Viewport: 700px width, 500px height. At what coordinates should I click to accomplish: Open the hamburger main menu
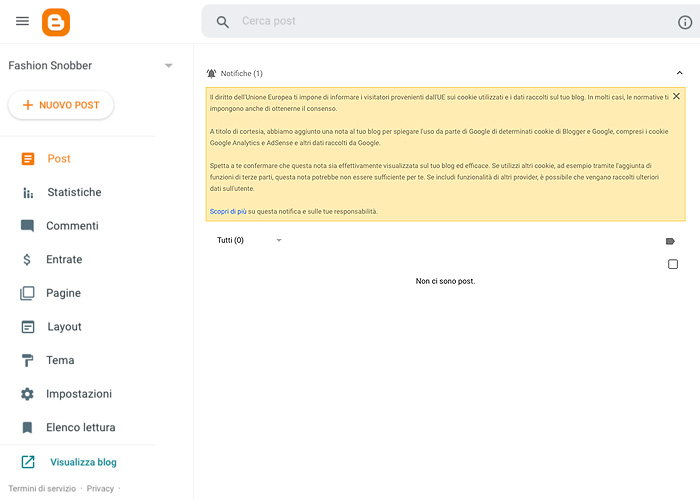22,21
